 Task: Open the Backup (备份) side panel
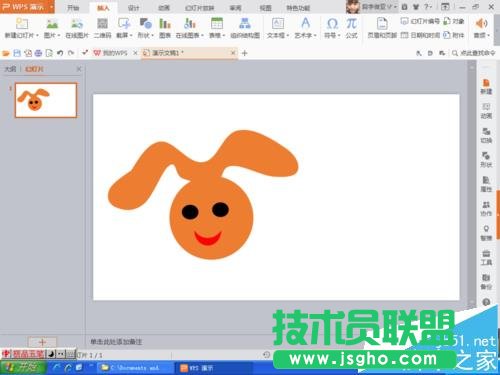pyautogui.click(x=486, y=282)
